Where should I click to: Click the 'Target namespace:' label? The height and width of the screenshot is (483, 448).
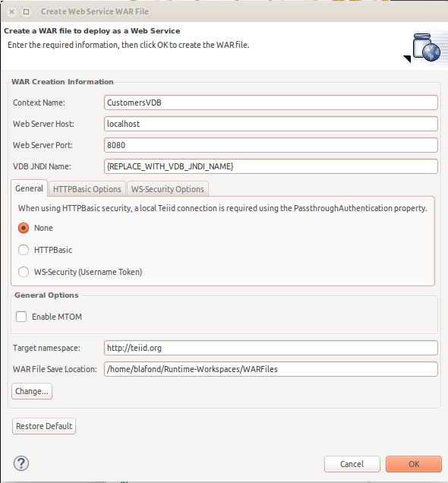click(x=46, y=348)
